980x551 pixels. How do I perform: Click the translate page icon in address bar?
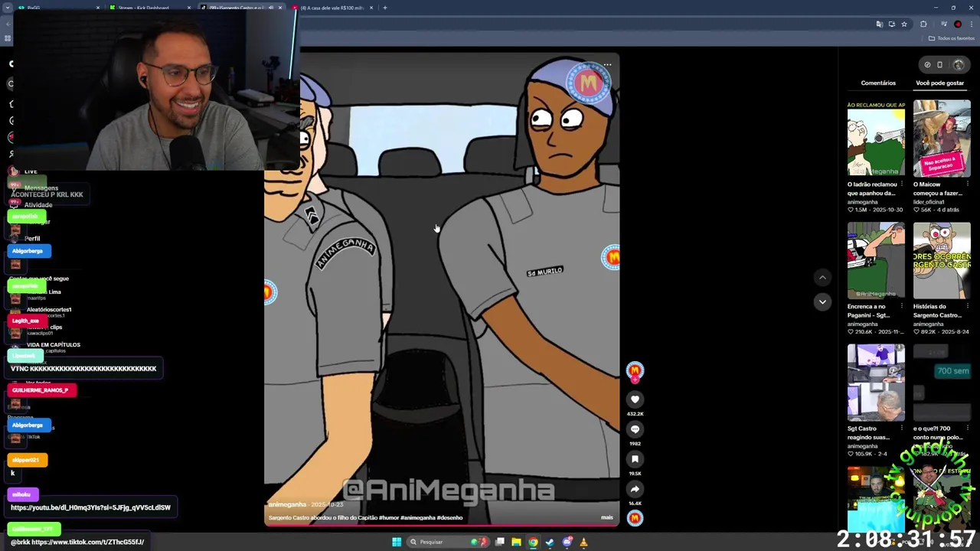(879, 24)
